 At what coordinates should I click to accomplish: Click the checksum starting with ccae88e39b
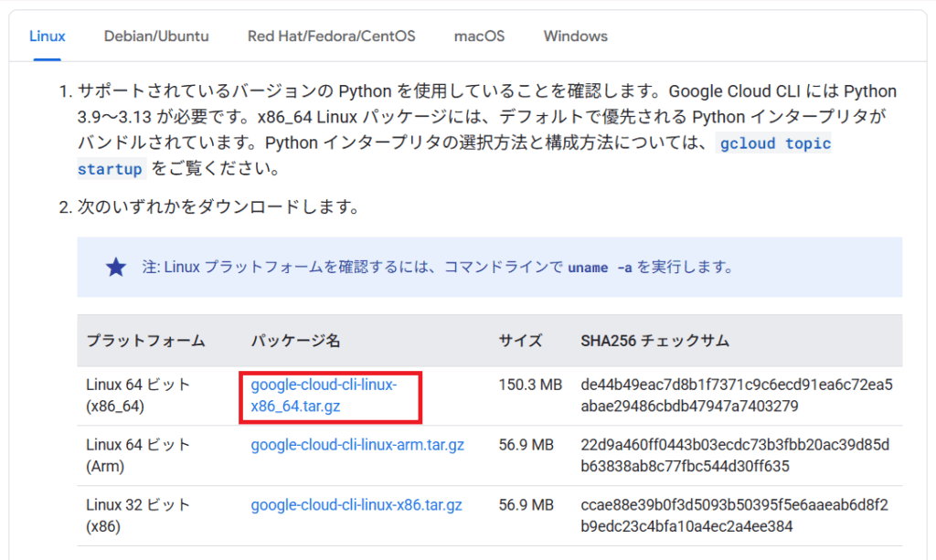tap(734, 515)
